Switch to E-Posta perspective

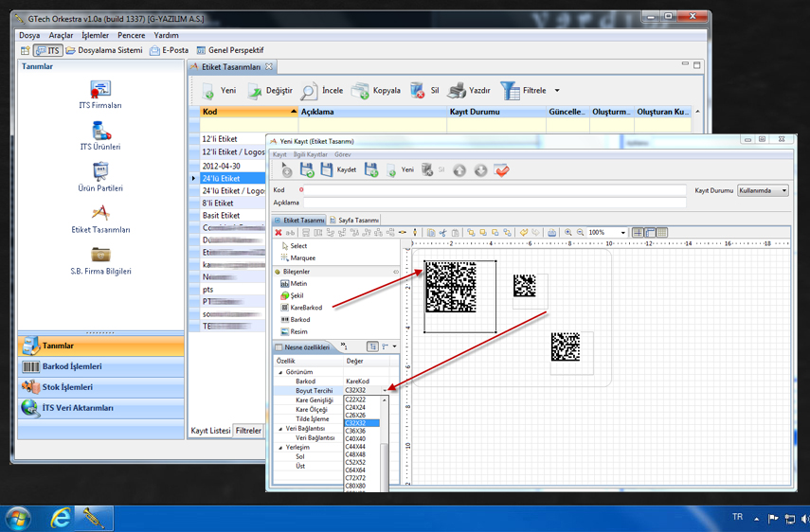coord(169,50)
